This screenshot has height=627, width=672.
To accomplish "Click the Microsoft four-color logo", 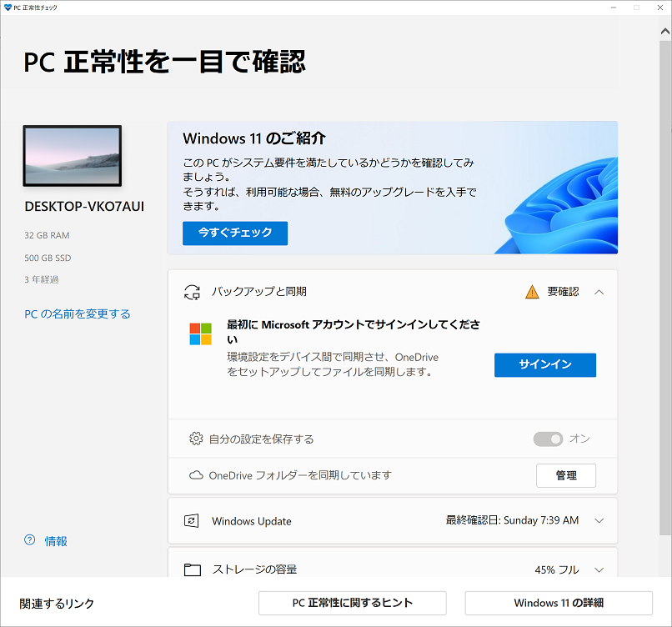I will tap(201, 334).
